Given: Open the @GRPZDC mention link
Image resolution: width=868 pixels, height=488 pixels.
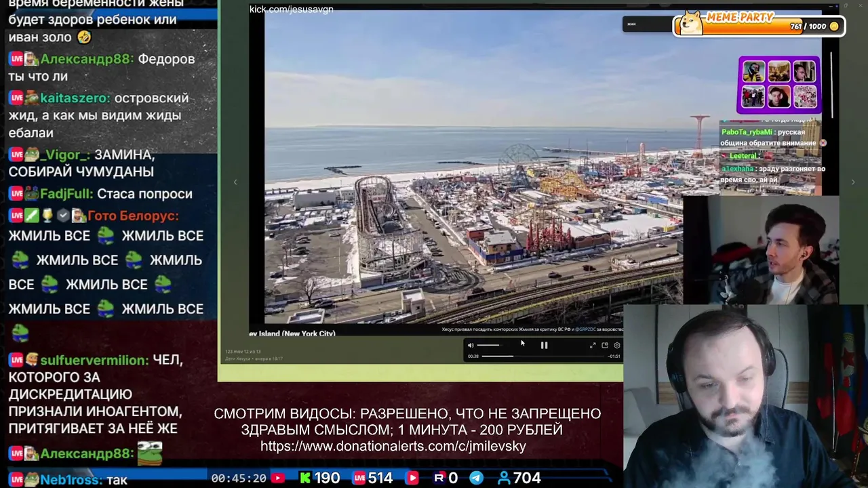Looking at the screenshot, I should [x=586, y=329].
